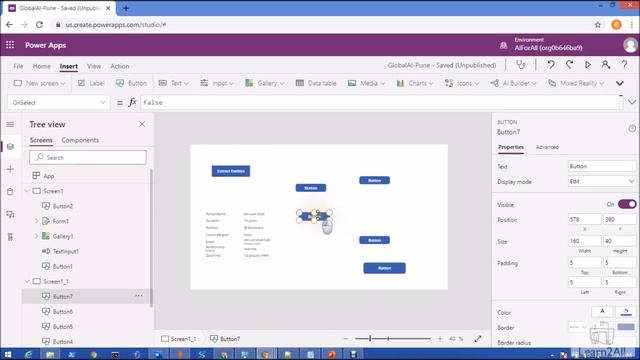Select the Extract Entities button on canvas
640x360 pixels.
pyautogui.click(x=231, y=171)
